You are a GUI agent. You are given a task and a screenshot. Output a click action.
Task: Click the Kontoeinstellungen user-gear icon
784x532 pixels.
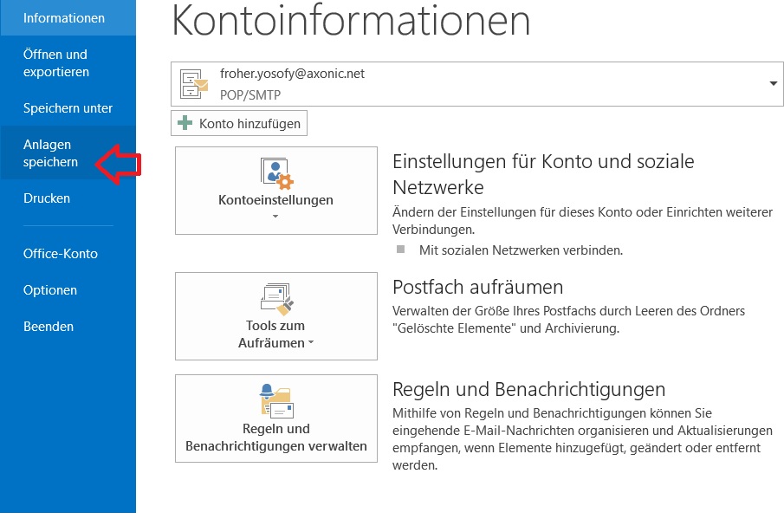coord(276,173)
